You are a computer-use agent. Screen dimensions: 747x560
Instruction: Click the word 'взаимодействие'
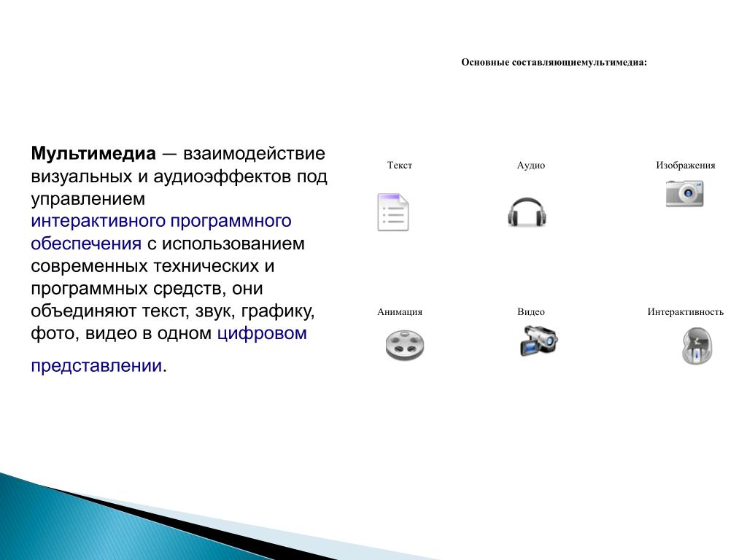point(254,154)
